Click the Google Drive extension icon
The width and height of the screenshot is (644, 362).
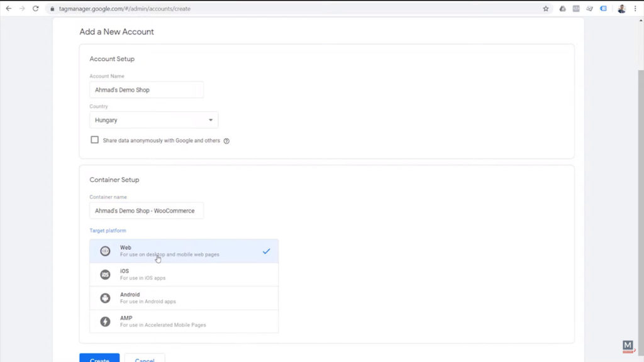pyautogui.click(x=562, y=8)
